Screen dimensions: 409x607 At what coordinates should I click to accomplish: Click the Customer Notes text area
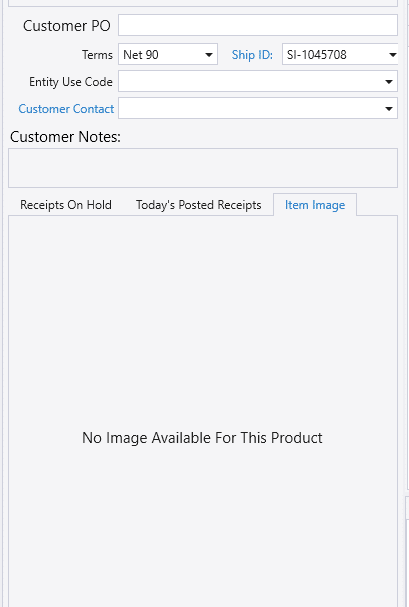click(x=203, y=168)
